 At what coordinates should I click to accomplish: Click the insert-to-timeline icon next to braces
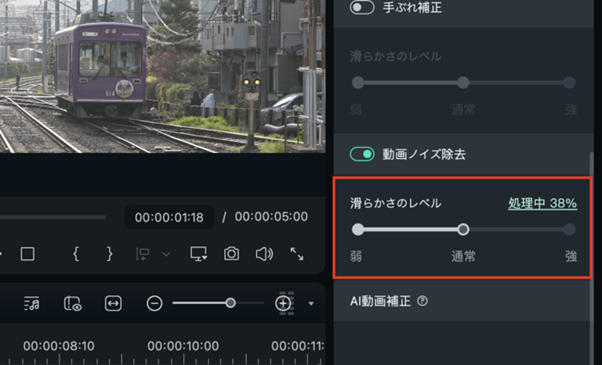[142, 254]
